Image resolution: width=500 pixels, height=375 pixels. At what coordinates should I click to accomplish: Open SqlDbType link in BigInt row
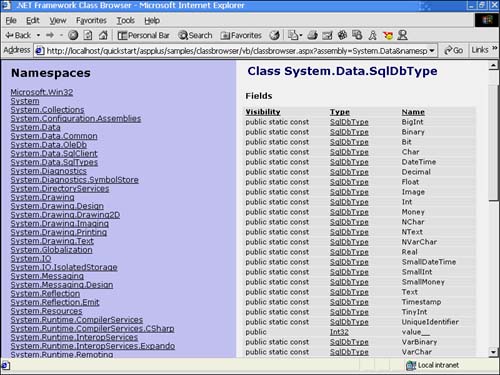click(349, 122)
